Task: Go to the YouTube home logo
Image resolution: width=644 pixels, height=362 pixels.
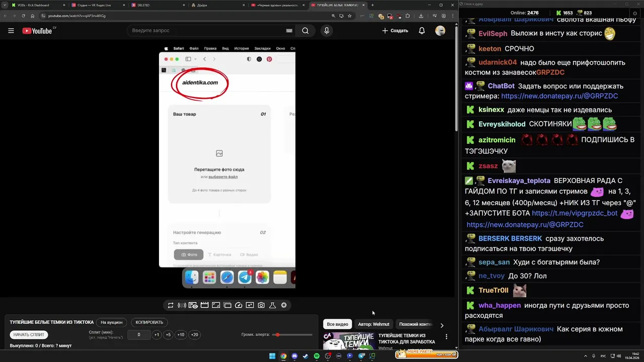Action: 37,31
